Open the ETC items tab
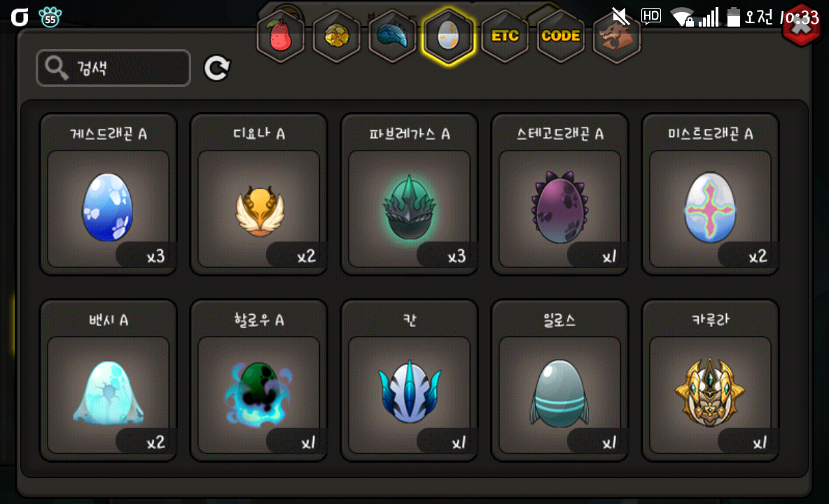Viewport: 829px width, 504px height. pyautogui.click(x=505, y=36)
